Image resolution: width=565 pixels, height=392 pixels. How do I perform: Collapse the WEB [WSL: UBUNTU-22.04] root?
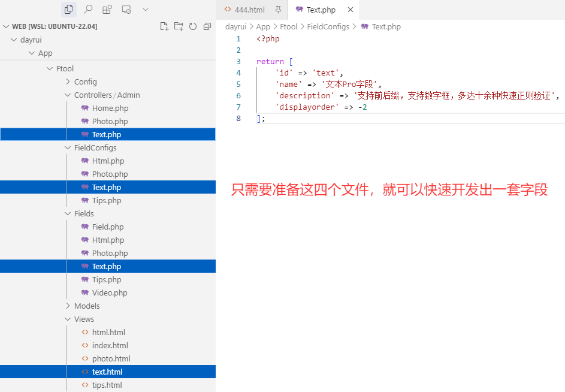[6, 26]
